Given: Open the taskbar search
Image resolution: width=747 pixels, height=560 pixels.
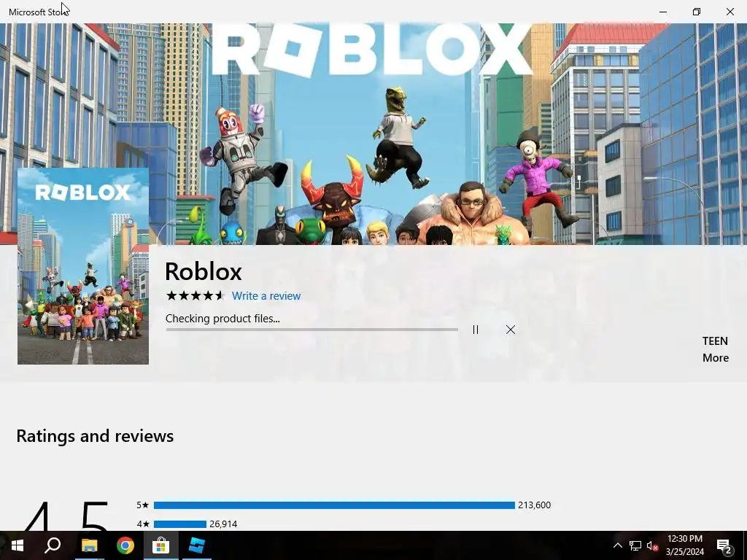Looking at the screenshot, I should point(53,545).
